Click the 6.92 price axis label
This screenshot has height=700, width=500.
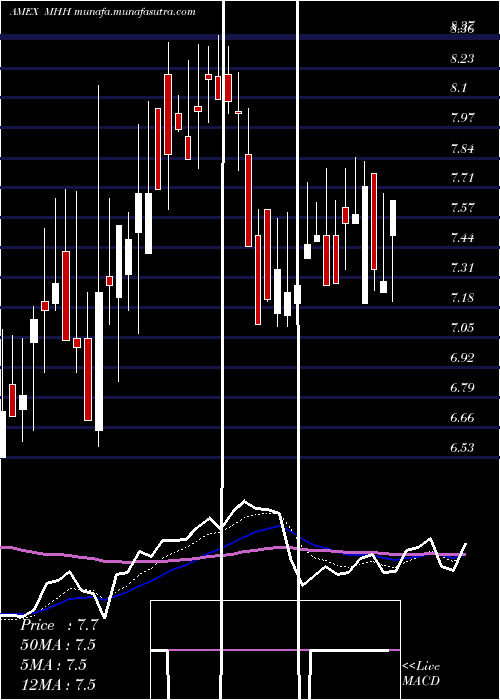click(x=462, y=358)
